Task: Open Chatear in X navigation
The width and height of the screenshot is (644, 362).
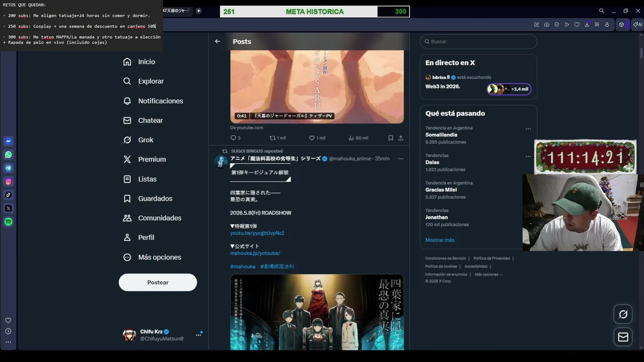Action: (x=143, y=120)
